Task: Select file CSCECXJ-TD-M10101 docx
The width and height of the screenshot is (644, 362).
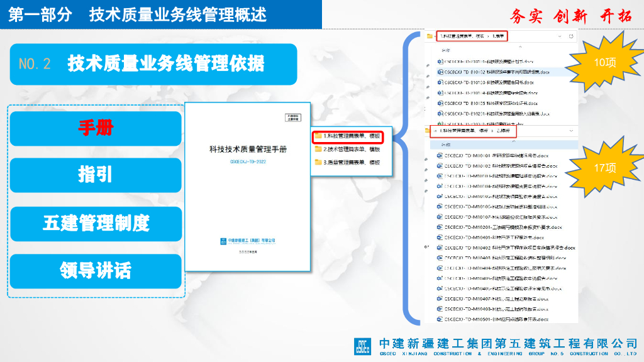Action: tap(493, 156)
